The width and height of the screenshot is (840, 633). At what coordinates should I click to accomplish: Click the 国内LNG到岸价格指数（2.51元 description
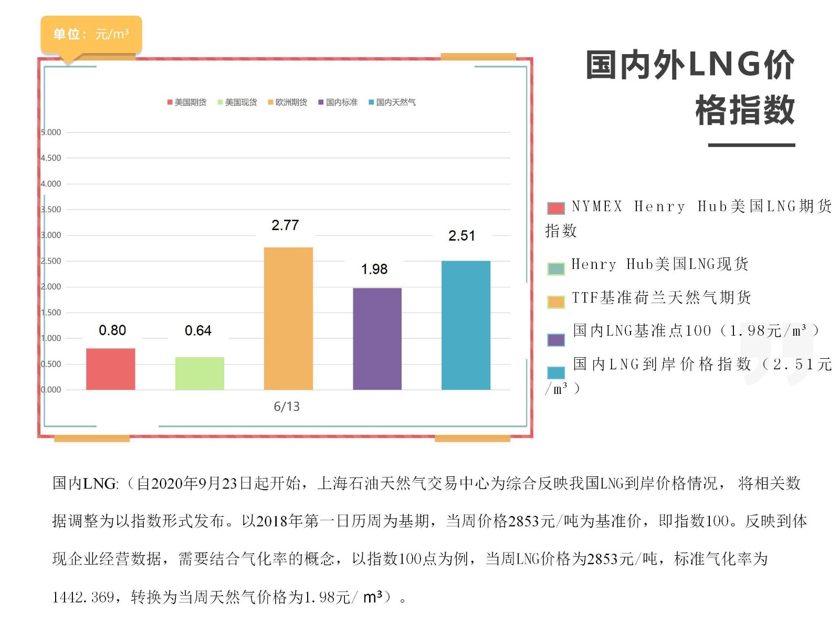[x=689, y=376]
